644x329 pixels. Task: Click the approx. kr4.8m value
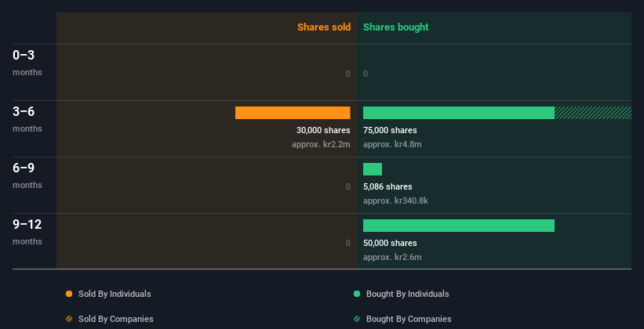(x=392, y=144)
